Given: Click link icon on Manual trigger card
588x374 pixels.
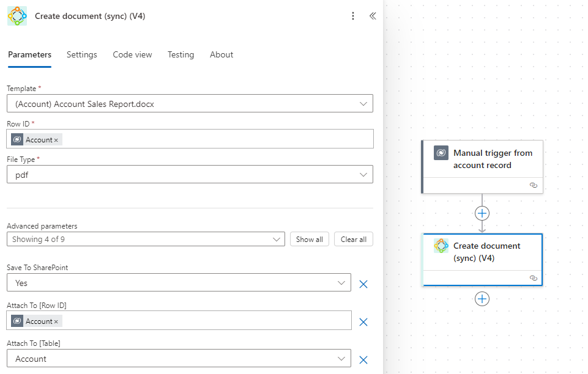Looking at the screenshot, I should [x=534, y=185].
